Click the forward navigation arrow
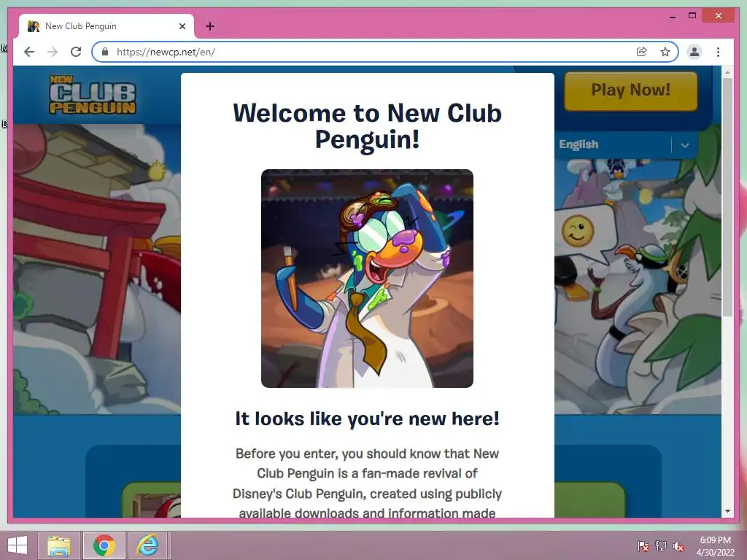The image size is (747, 560). (53, 52)
